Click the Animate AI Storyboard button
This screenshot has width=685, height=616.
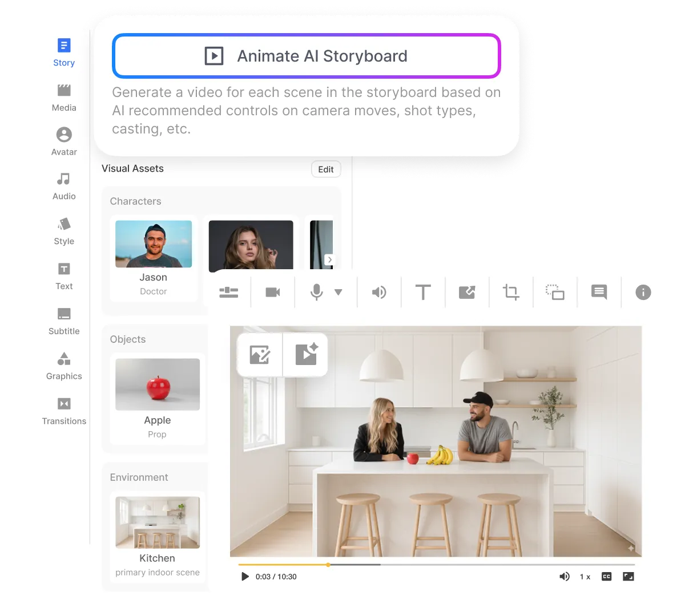(x=307, y=56)
